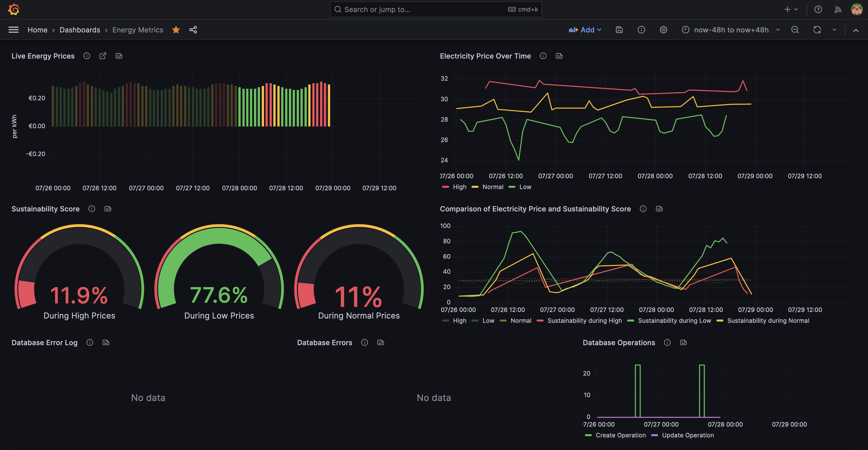Expand the refresh interval dropdown arrow
The height and width of the screenshot is (450, 868).
[x=834, y=30]
